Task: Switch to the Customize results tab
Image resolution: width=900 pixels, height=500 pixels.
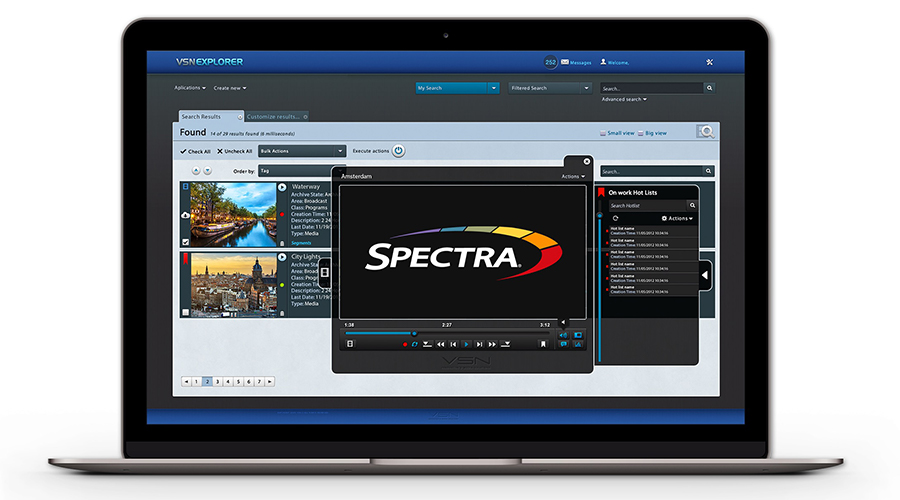Action: 273,117
